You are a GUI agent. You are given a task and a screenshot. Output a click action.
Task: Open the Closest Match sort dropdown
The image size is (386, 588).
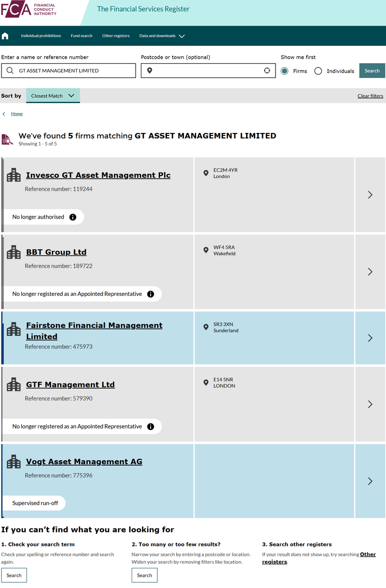(53, 95)
